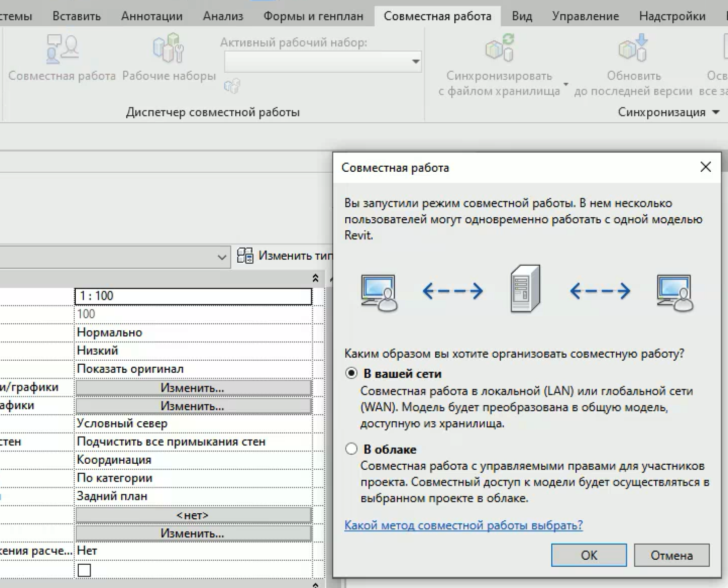728x588 pixels.
Task: Open the Управление ribbon tab
Action: coord(585,16)
